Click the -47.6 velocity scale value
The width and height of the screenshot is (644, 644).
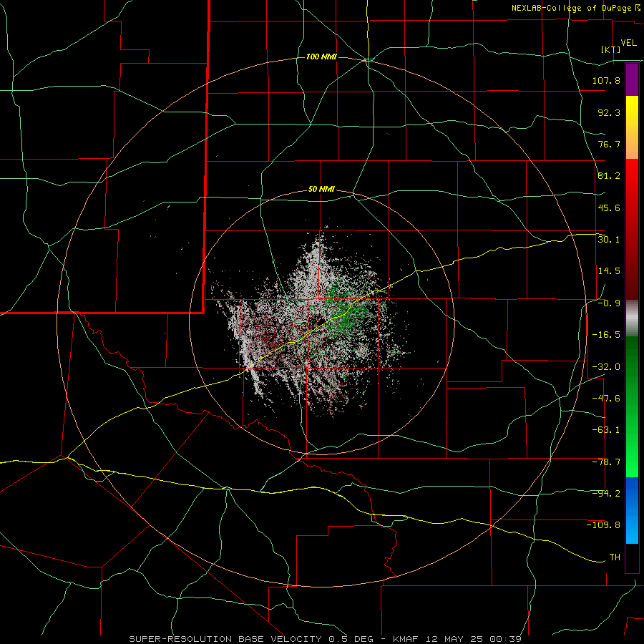point(606,399)
